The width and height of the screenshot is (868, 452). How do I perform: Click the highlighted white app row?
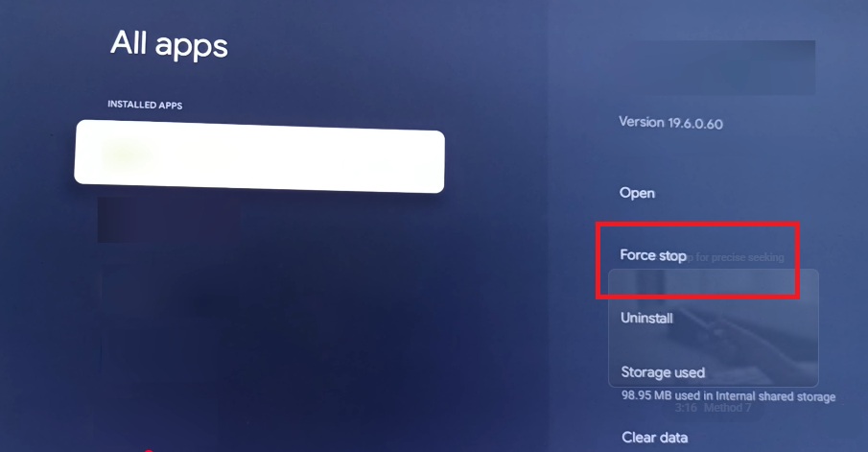[259, 156]
